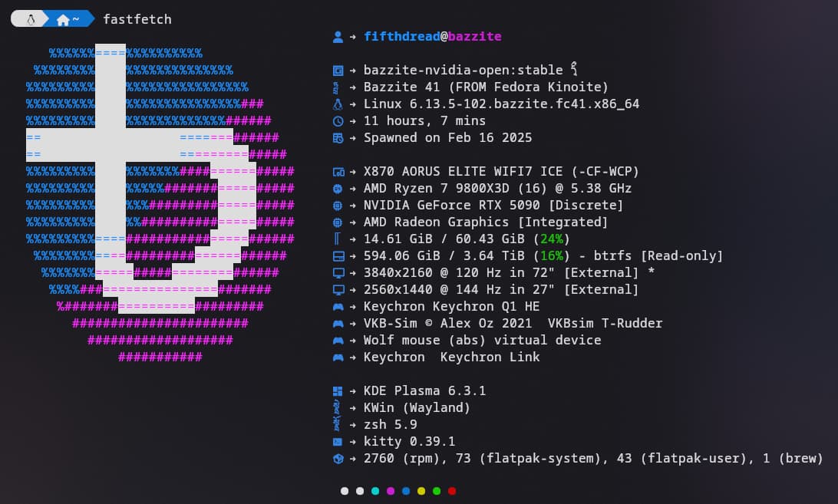The width and height of the screenshot is (838, 504).
Task: Click 'AMD Radeon Graphics [Integrated]' text
Action: 486,222
